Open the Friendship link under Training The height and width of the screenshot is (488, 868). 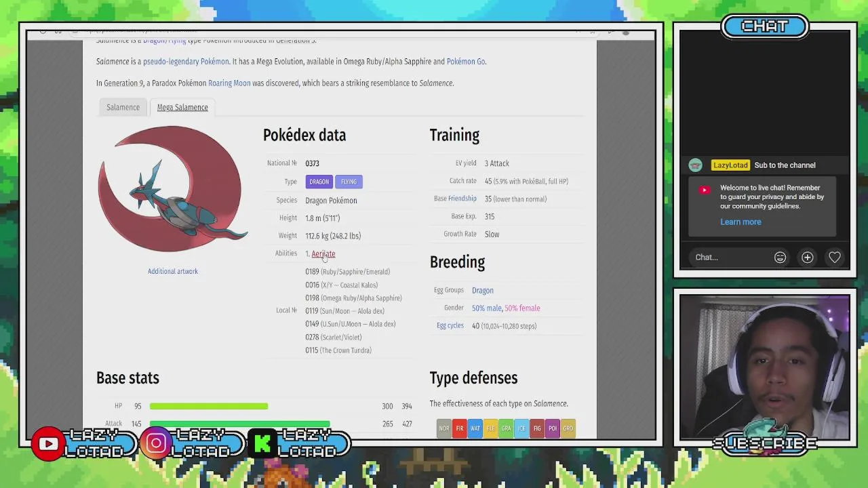462,199
